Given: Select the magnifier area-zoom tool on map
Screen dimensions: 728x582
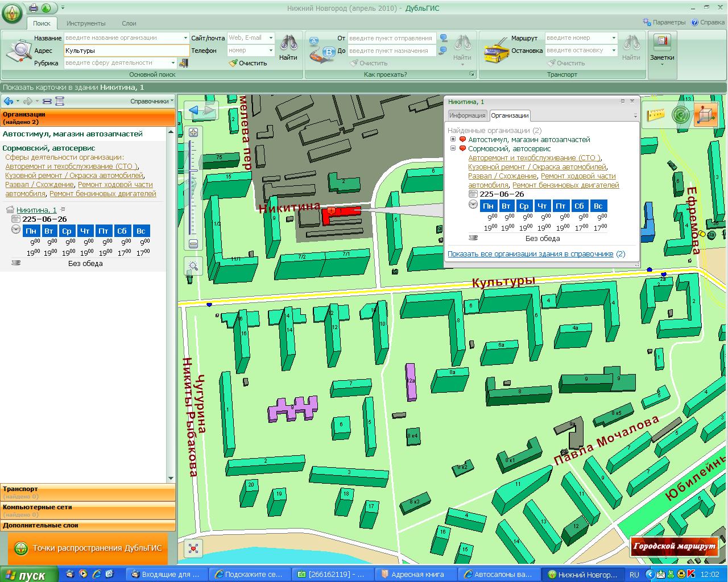Looking at the screenshot, I should [x=193, y=266].
